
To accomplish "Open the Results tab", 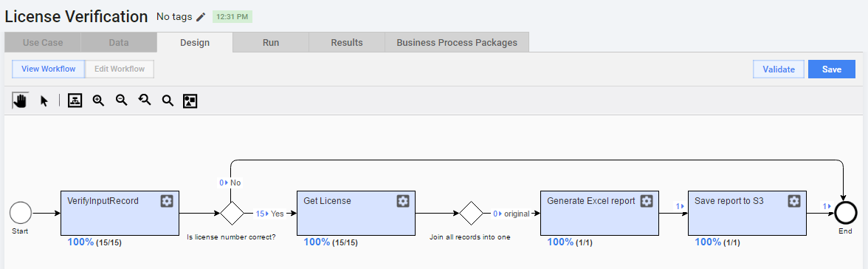I will pyautogui.click(x=347, y=42).
